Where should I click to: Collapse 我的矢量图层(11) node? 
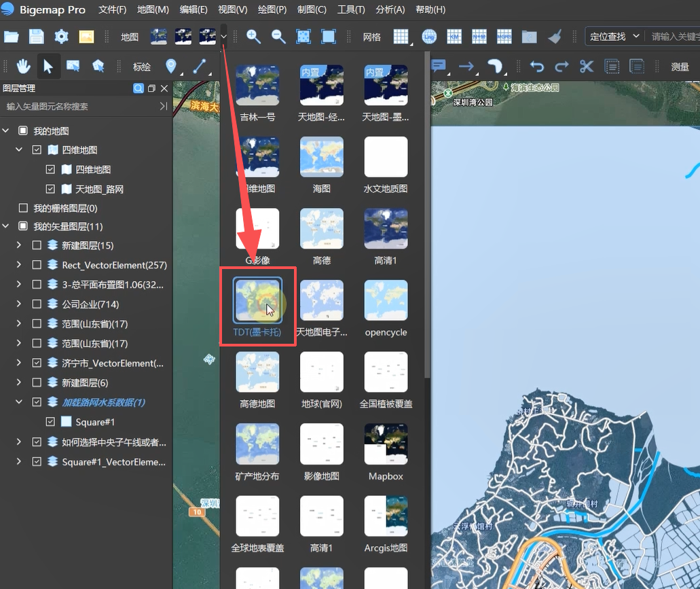[x=5, y=226]
